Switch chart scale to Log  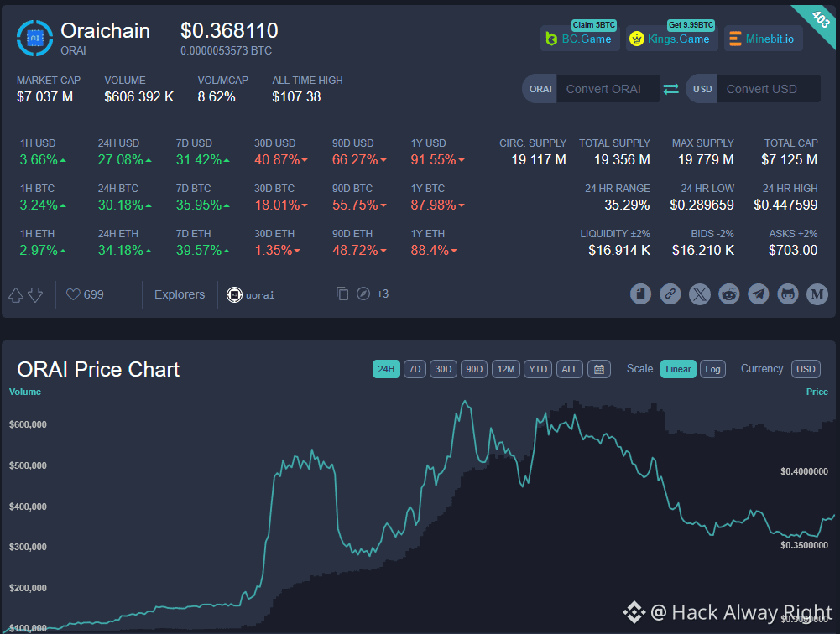click(712, 369)
